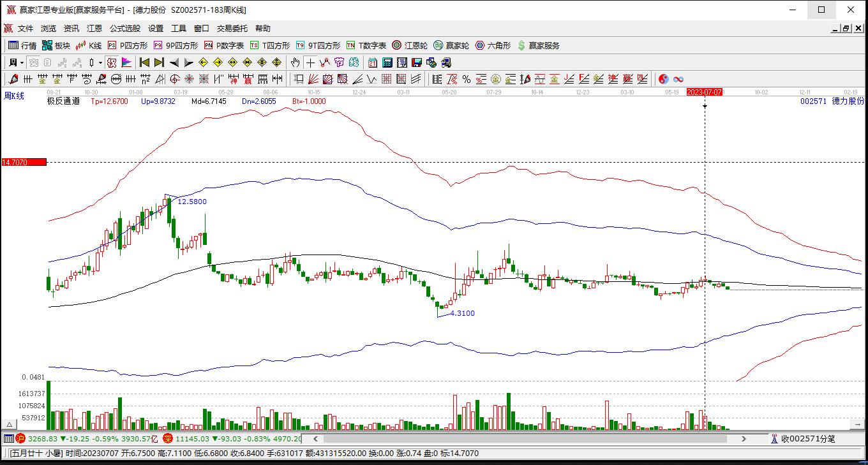Toggle the save floppy-disk icon
Image resolution: width=868 pixels, height=465 pixels.
click(416, 63)
